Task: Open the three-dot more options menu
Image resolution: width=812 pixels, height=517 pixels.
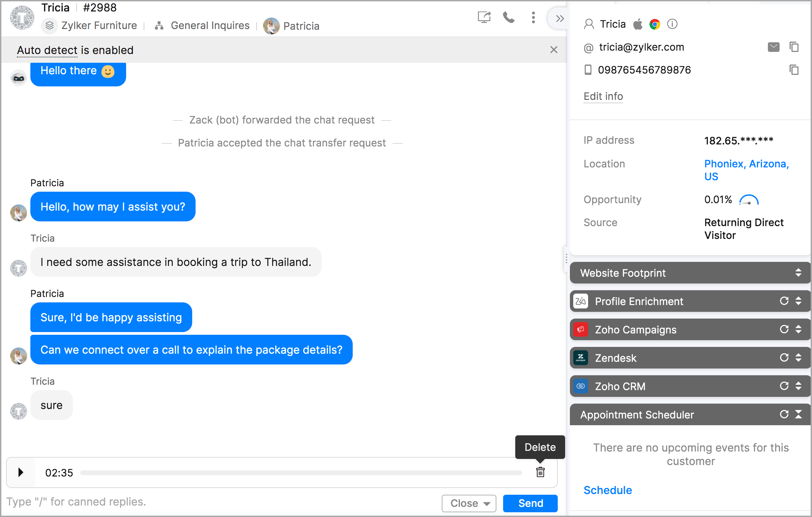Action: click(533, 18)
